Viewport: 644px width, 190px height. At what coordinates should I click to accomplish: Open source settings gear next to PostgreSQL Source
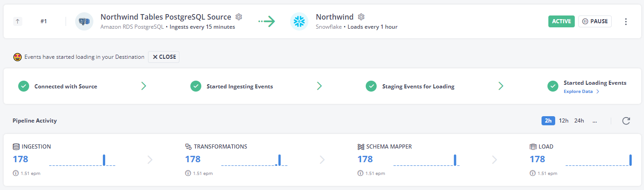point(239,17)
